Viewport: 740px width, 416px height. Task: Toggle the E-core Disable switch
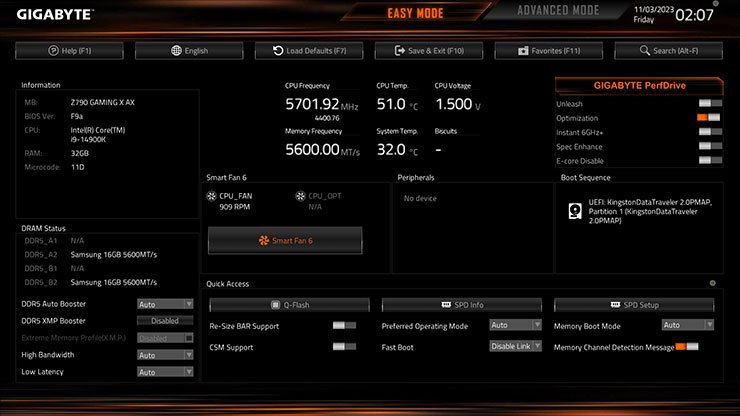709,160
